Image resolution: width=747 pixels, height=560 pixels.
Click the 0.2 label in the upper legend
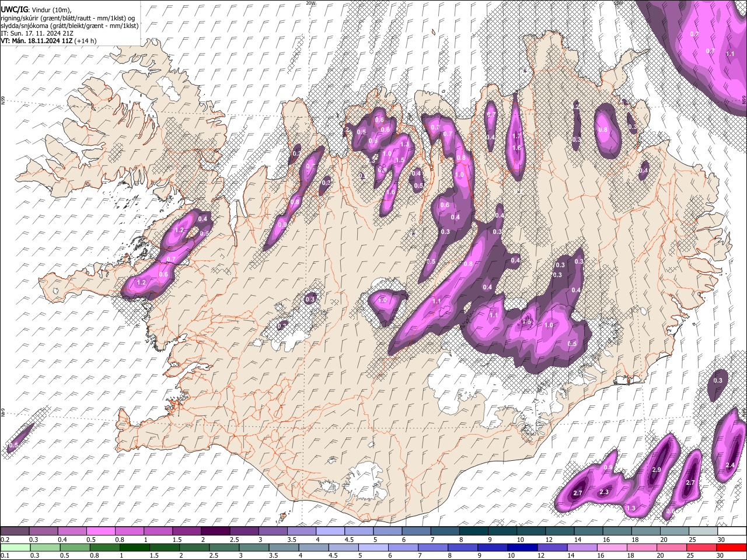pos(5,540)
